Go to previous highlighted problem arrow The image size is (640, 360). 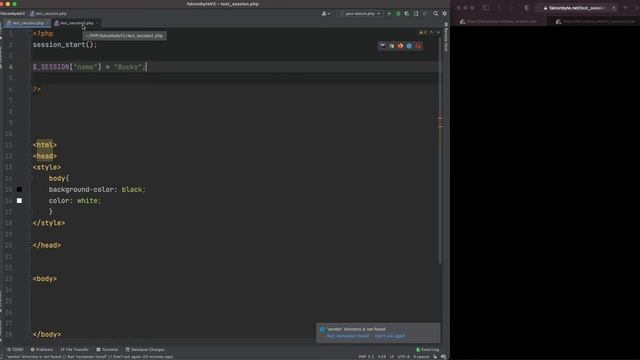(x=431, y=32)
